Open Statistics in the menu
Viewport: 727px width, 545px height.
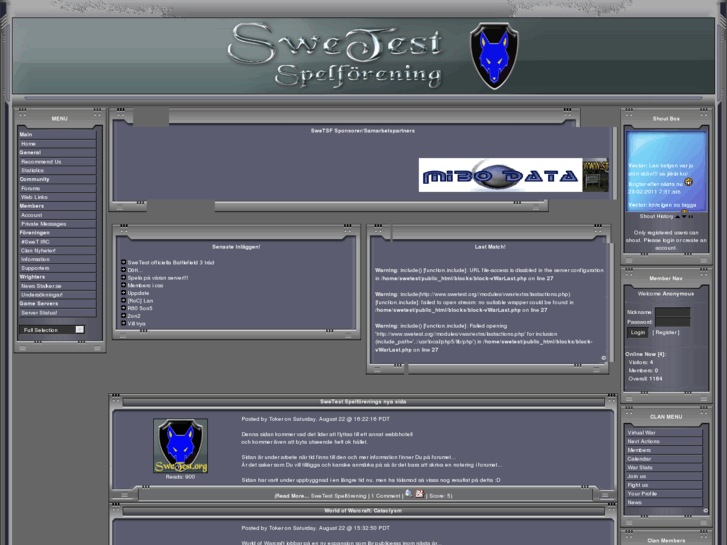(32, 171)
